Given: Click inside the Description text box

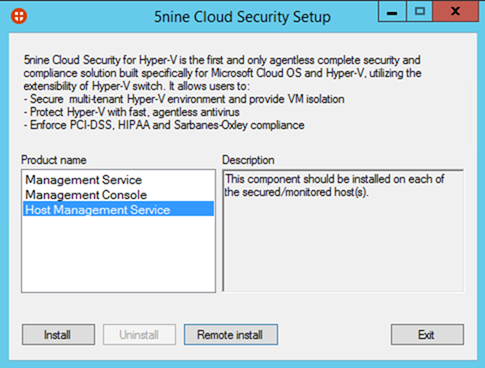Looking at the screenshot, I should coord(343,231).
